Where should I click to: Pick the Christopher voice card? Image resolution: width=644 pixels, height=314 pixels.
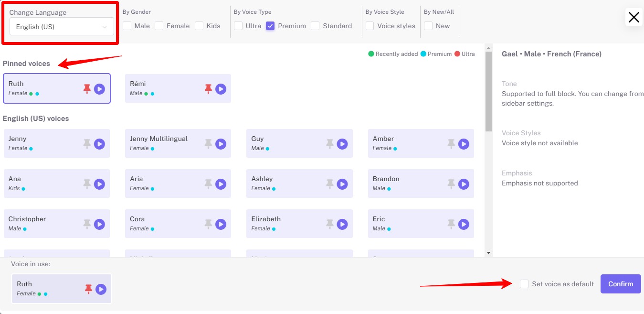(x=57, y=224)
